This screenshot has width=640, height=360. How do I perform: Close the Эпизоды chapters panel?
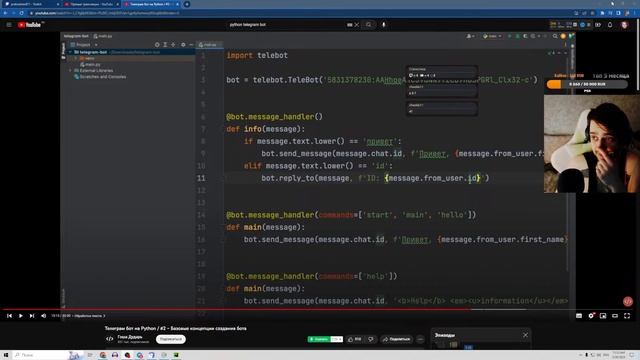point(525,335)
